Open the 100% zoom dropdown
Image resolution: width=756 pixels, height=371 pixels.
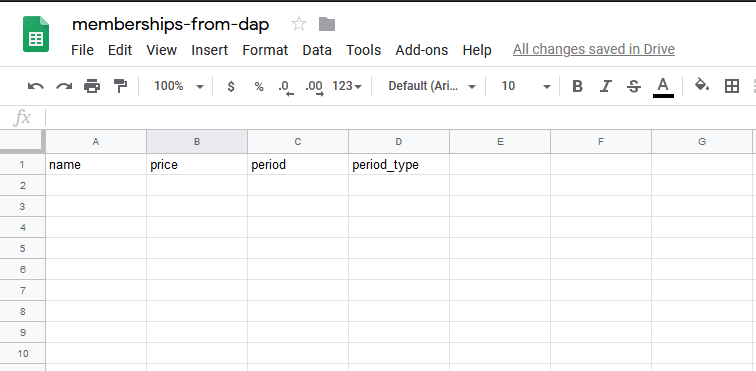point(178,86)
